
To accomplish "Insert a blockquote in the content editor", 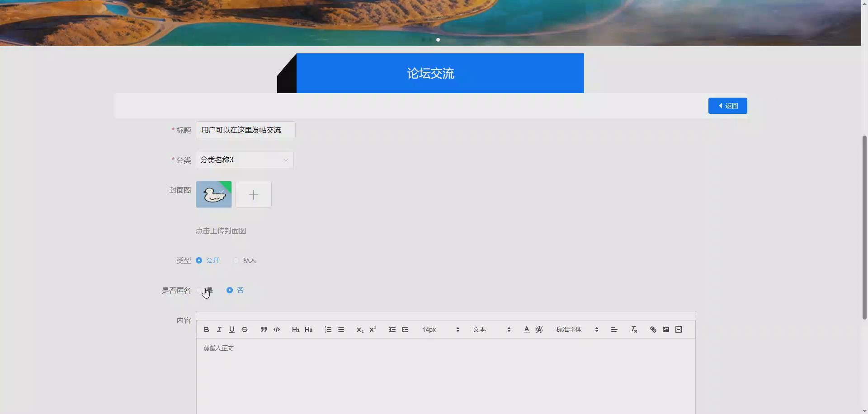I will (264, 329).
